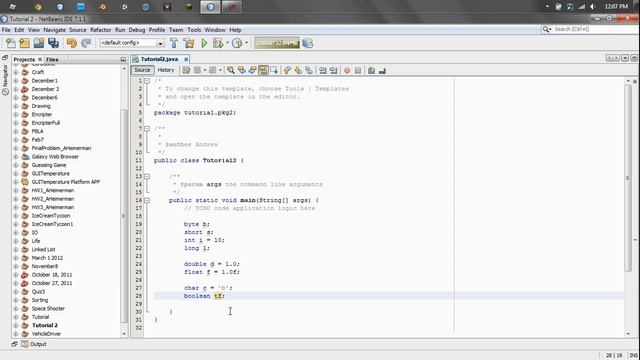Click the Save All toolbar icon
This screenshot has width=640, height=360.
point(53,43)
